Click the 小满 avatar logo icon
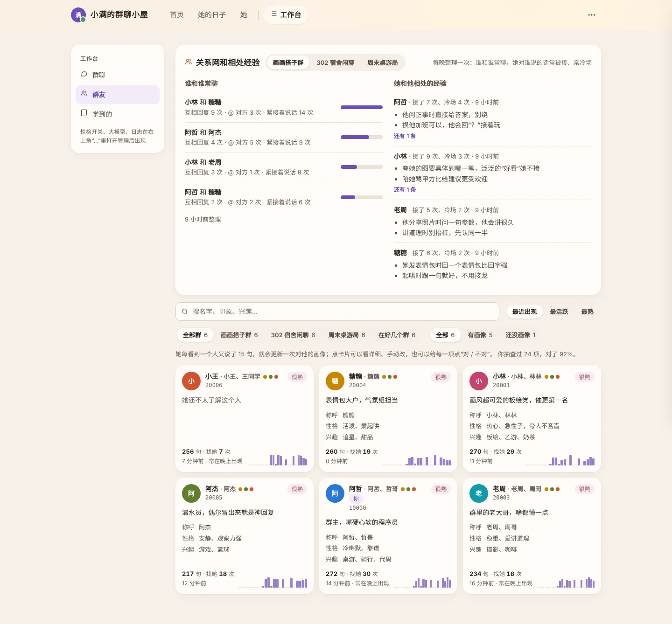672x624 pixels. pos(78,15)
